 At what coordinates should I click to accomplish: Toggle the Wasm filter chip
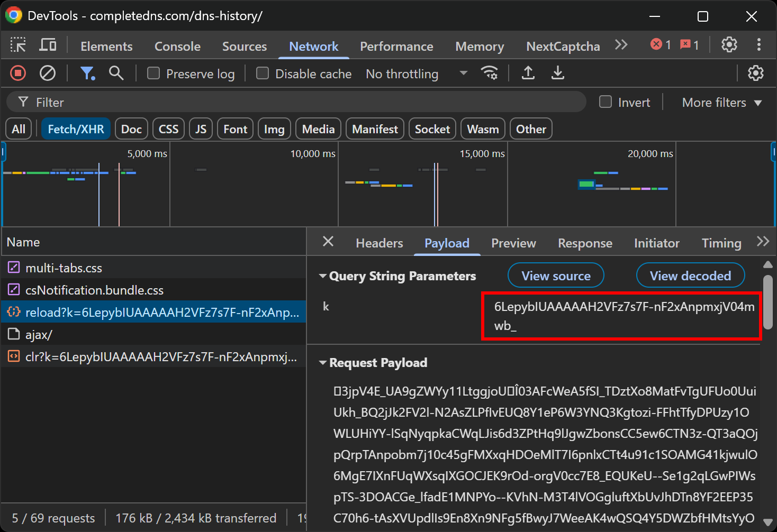click(x=483, y=129)
